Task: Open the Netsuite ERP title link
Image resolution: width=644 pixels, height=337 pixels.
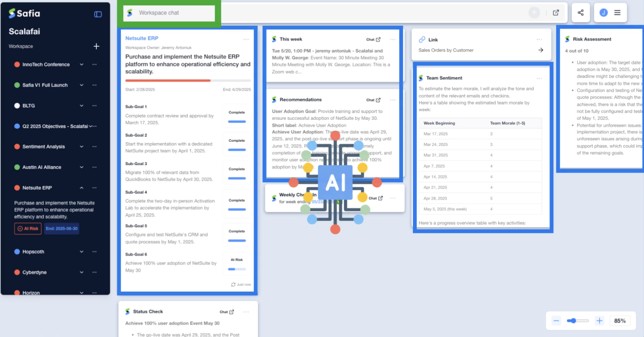Action: (x=142, y=38)
